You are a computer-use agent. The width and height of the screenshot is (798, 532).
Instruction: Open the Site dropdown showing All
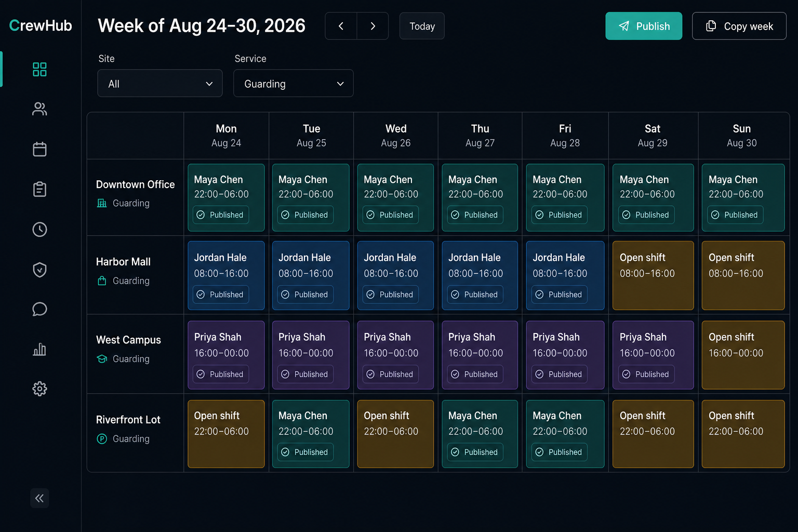pyautogui.click(x=160, y=83)
